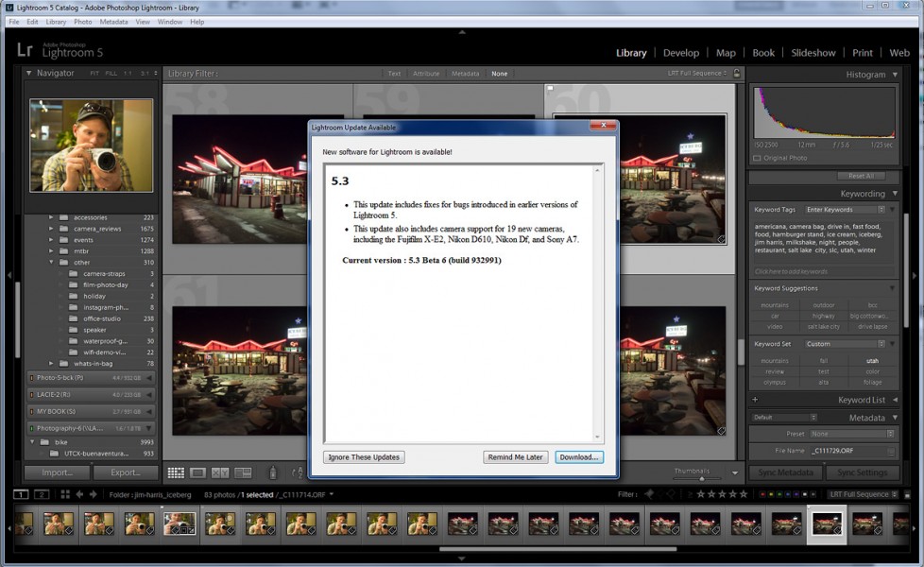Collapse the Navigator panel
The height and width of the screenshot is (567, 924).
click(x=28, y=73)
